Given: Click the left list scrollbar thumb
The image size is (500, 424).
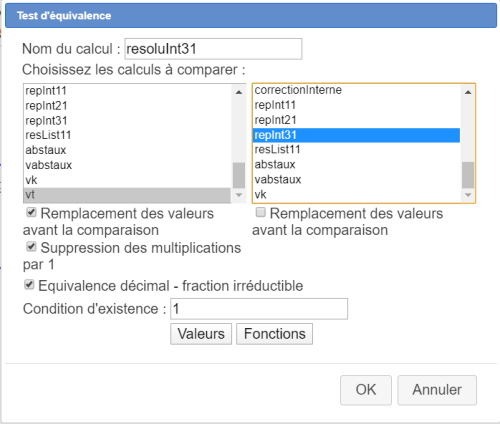Looking at the screenshot, I should tap(239, 175).
